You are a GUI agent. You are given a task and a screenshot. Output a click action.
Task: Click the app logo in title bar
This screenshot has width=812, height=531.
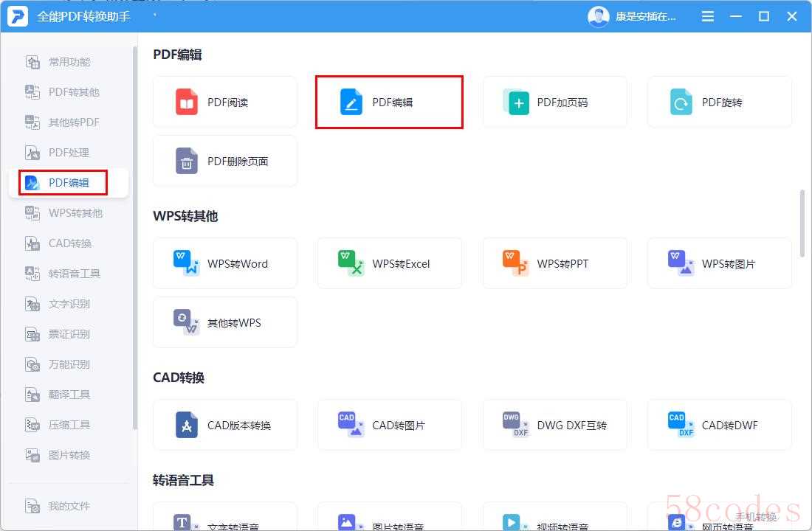17,16
